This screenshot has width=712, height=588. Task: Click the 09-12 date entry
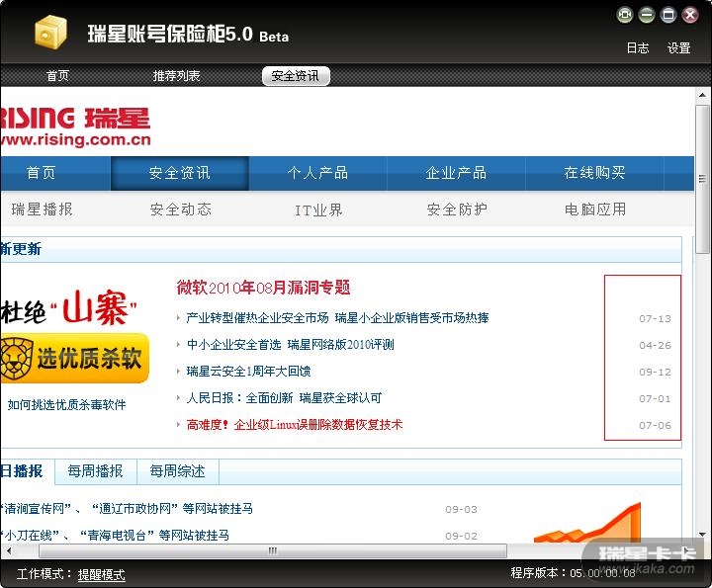(x=655, y=372)
